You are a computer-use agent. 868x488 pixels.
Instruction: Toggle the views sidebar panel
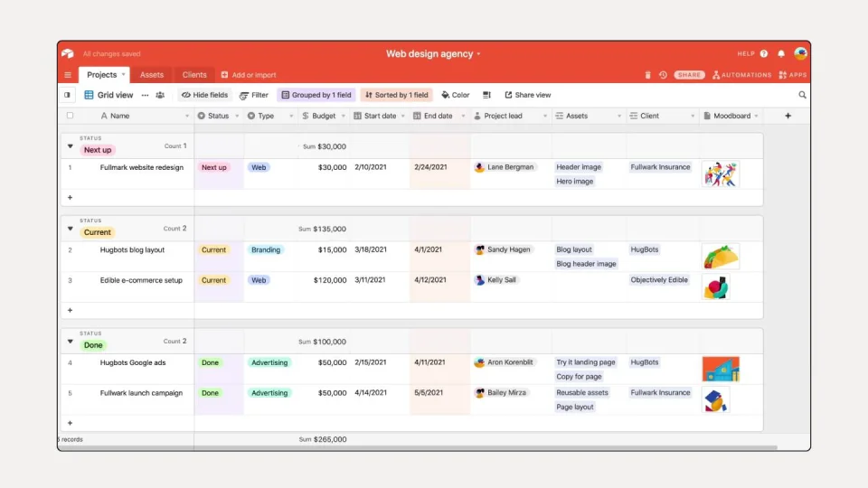(x=67, y=95)
